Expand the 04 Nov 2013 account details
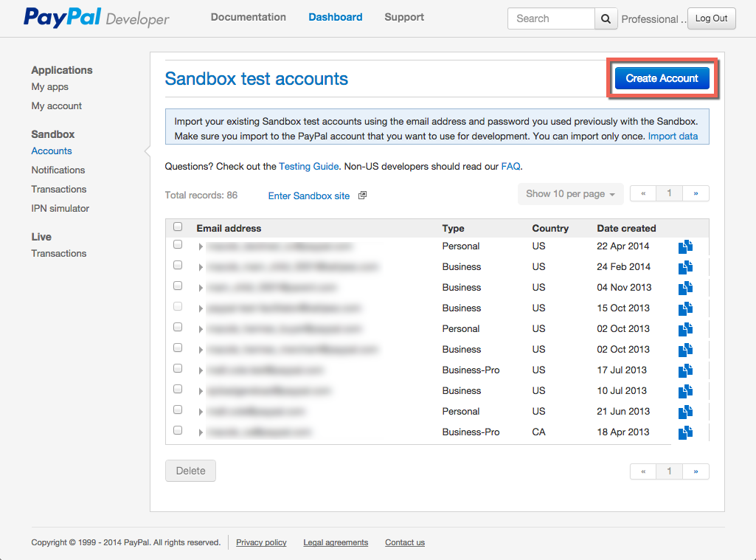Viewport: 756px width, 560px height. 201,288
